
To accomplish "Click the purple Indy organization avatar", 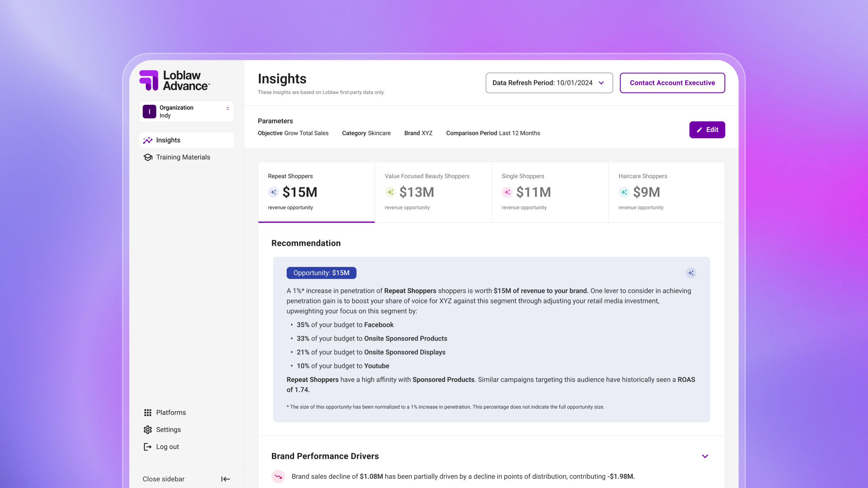I will point(149,111).
